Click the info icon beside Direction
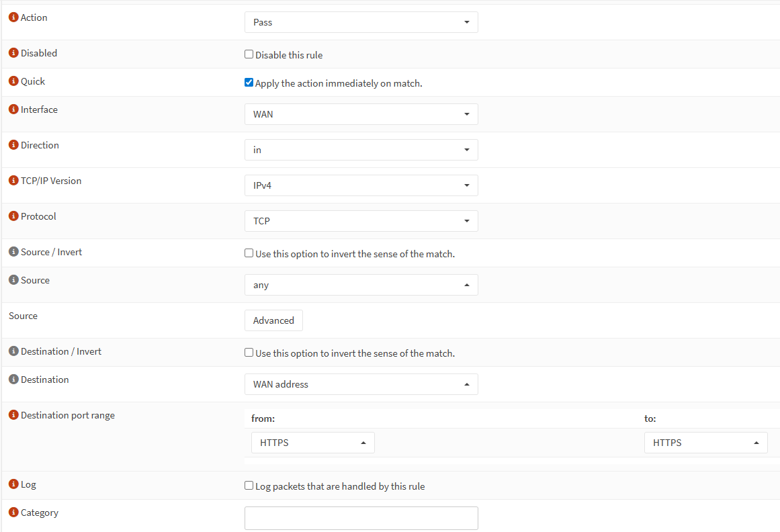The width and height of the screenshot is (780, 532). pyautogui.click(x=13, y=145)
